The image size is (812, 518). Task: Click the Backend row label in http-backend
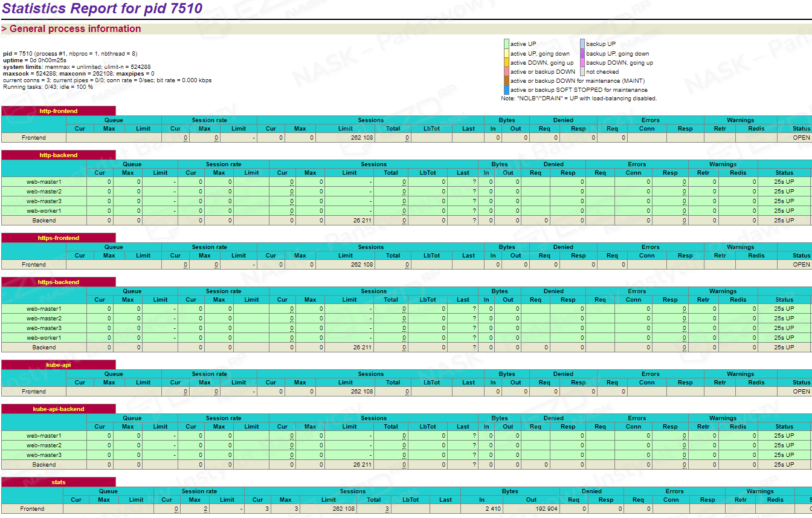tap(44, 221)
